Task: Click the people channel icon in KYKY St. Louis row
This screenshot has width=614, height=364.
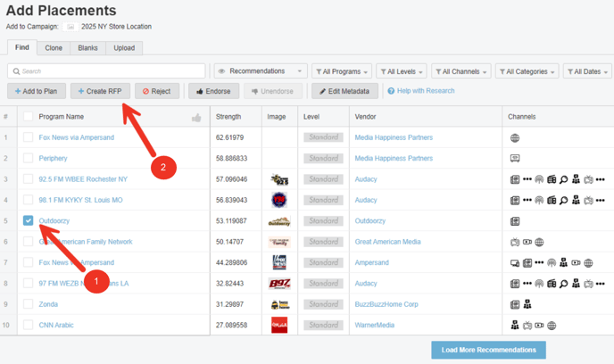Action: (576, 200)
